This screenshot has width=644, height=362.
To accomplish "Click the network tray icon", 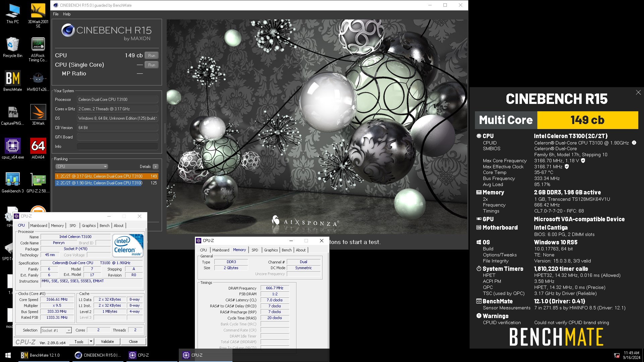I will click(x=616, y=355).
